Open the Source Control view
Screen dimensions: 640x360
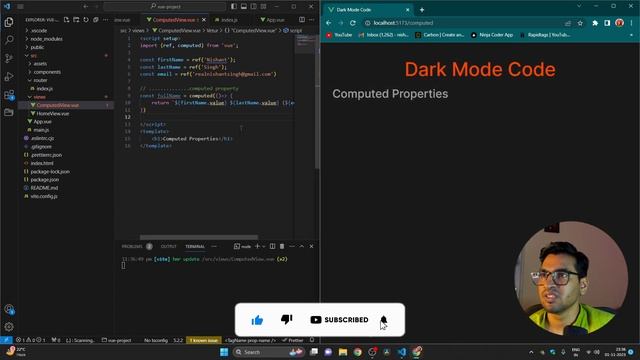(x=9, y=58)
